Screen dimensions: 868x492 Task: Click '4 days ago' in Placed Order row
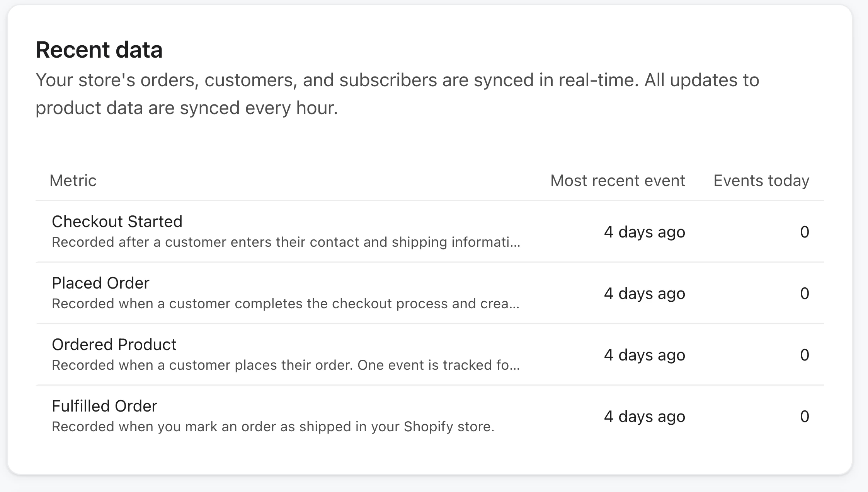645,294
